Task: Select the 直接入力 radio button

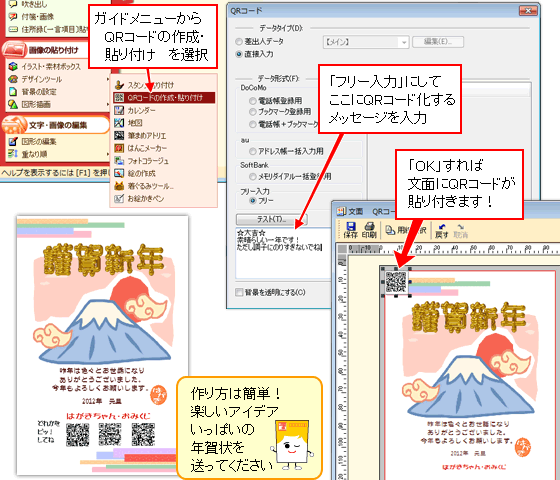Action: click(x=239, y=54)
